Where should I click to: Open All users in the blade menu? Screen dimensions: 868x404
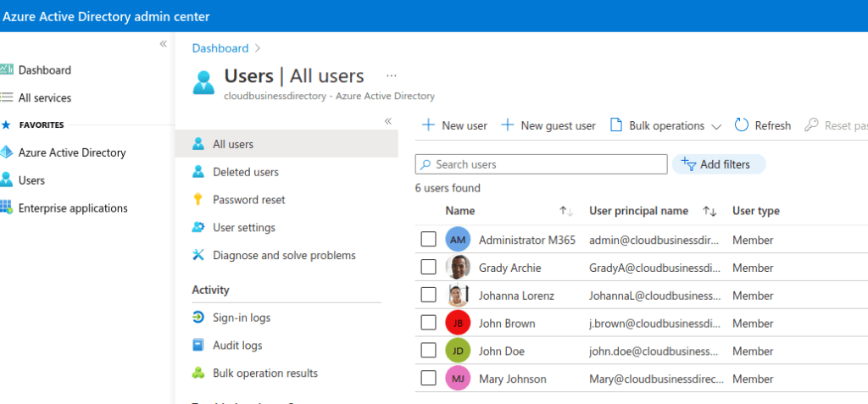(287, 144)
